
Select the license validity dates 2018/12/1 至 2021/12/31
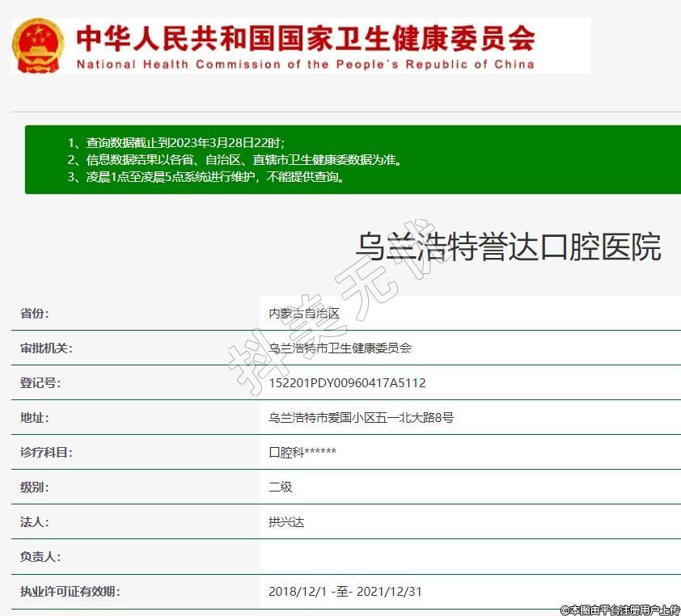click(x=345, y=592)
